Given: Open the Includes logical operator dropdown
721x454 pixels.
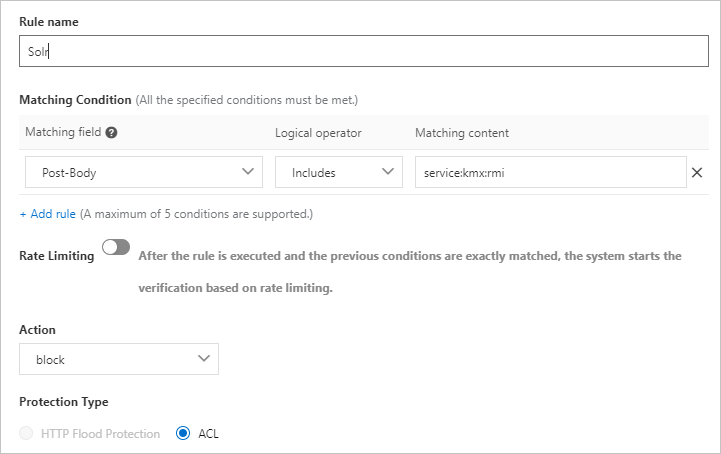Looking at the screenshot, I should coord(338,172).
